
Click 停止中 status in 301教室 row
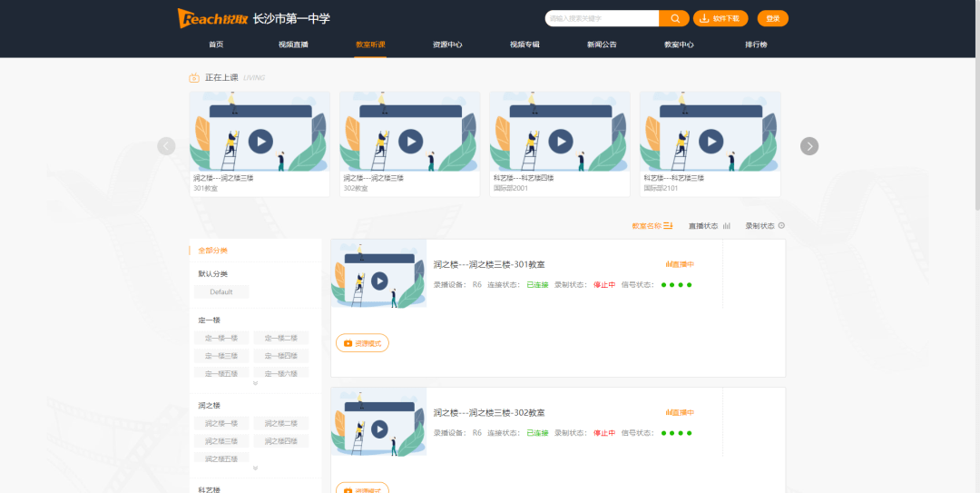pos(604,285)
